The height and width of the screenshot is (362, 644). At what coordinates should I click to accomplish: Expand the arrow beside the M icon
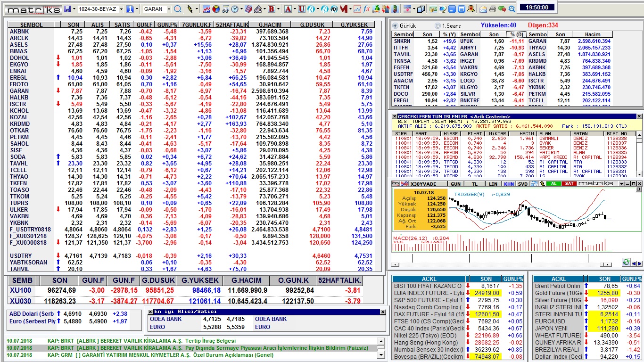pos(350,9)
